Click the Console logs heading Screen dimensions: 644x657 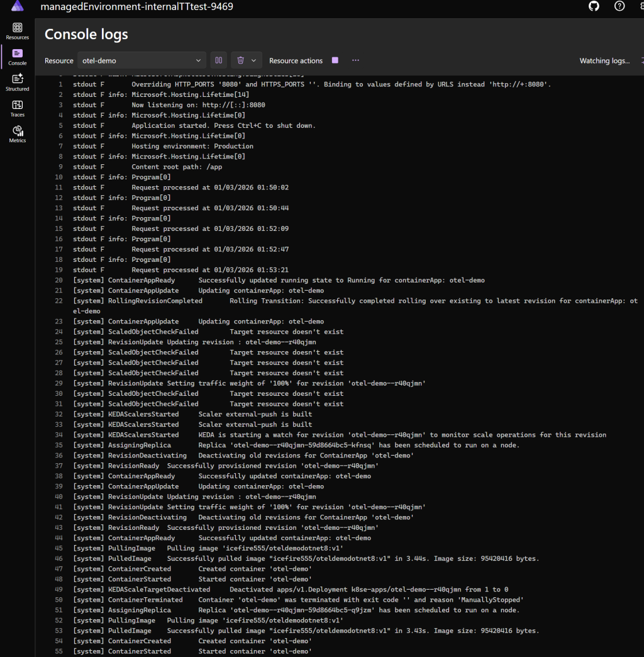(x=86, y=35)
